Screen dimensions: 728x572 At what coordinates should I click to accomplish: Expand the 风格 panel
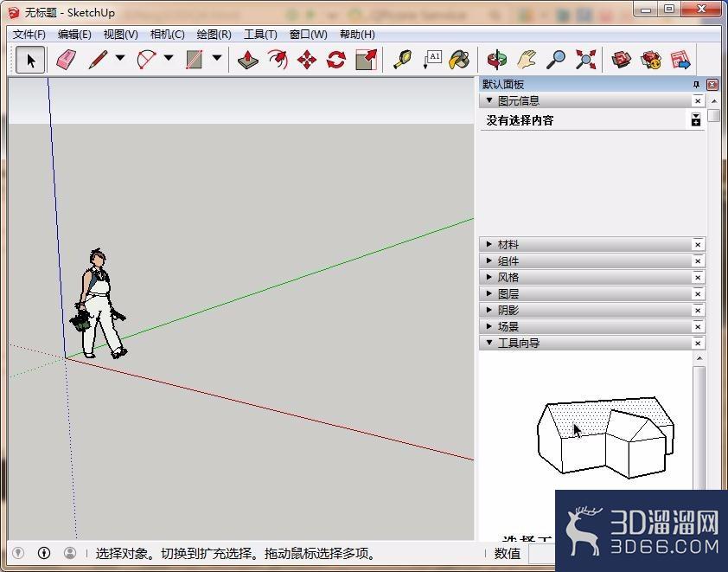pos(489,277)
